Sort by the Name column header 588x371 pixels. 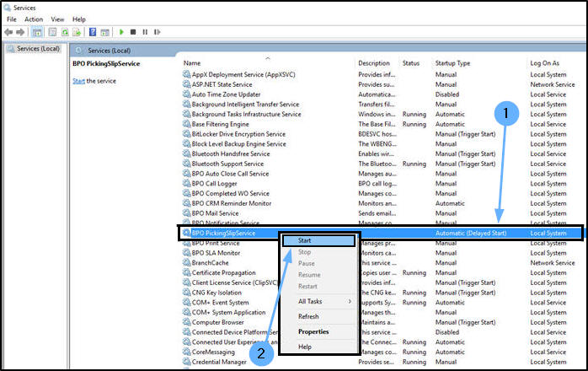[192, 63]
